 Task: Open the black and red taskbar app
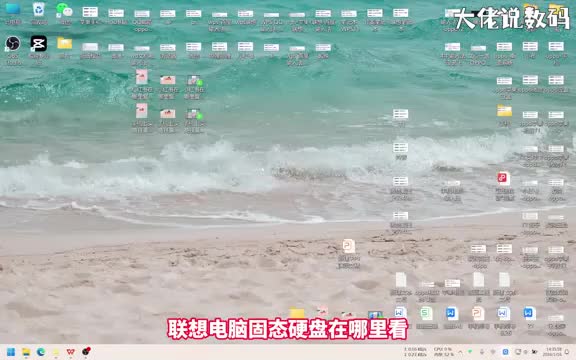[x=86, y=352]
